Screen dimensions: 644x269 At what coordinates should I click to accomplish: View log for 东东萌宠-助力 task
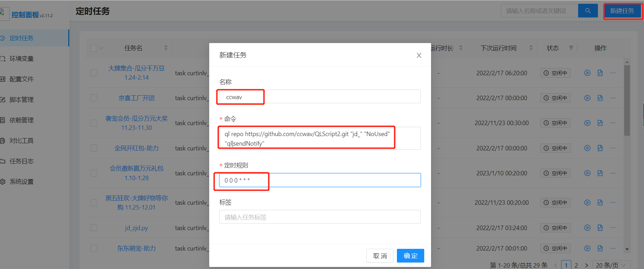point(600,248)
